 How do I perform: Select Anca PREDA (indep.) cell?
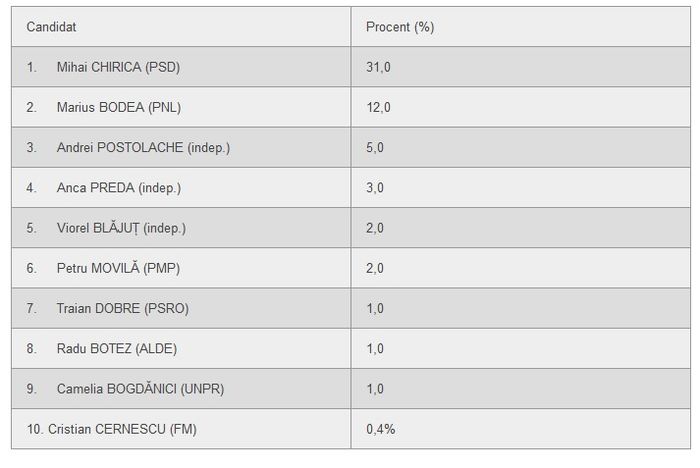pyautogui.click(x=181, y=188)
